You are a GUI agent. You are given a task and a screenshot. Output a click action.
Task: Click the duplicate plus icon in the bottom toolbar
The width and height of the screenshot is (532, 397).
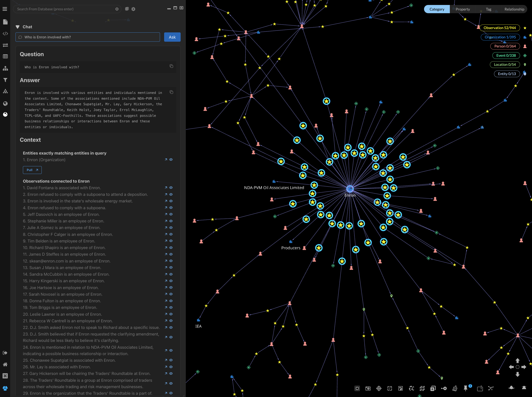[433, 388]
